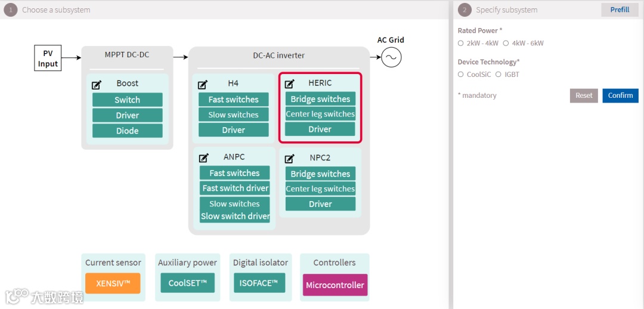Choose CoolSiC device technology

click(460, 75)
